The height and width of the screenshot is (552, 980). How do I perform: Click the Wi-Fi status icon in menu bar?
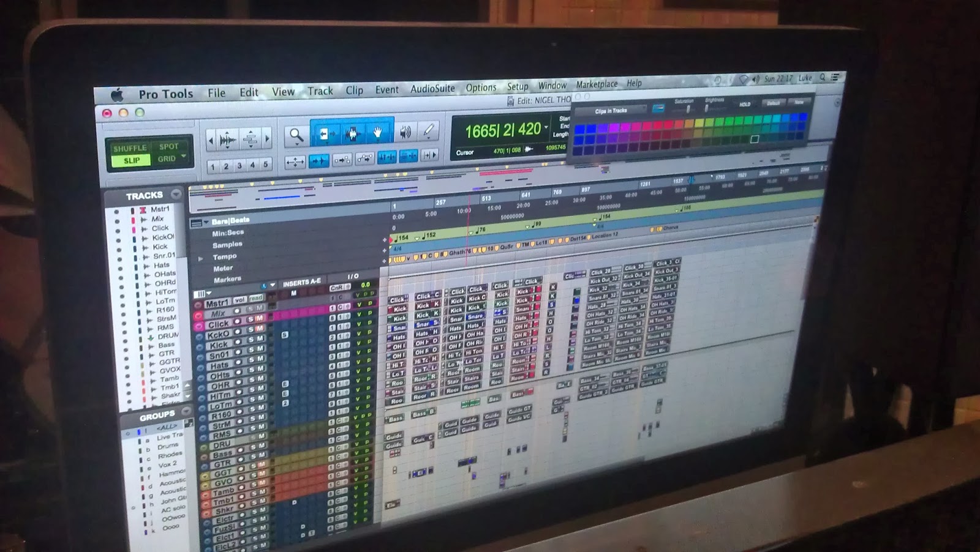coord(744,80)
